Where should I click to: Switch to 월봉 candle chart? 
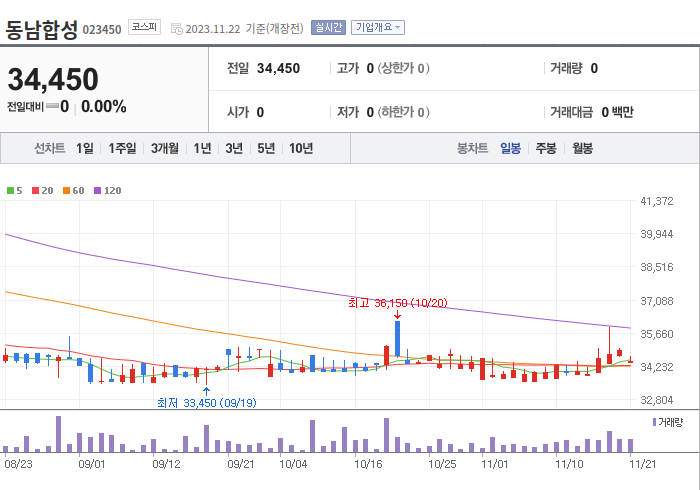pyautogui.click(x=583, y=148)
